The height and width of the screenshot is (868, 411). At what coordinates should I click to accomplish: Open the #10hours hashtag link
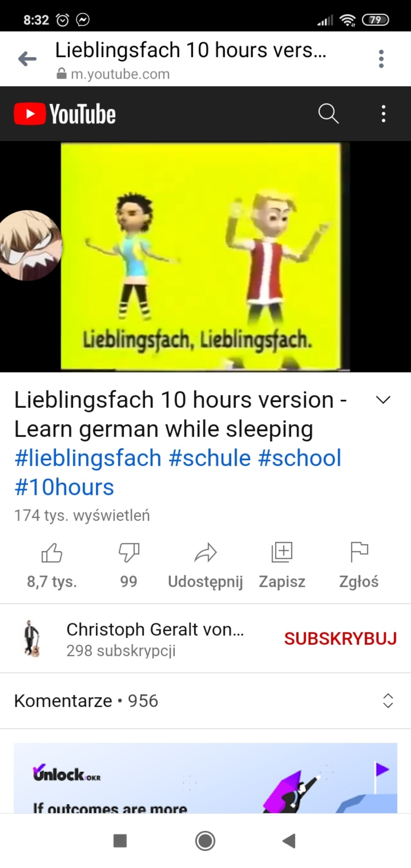(64, 487)
